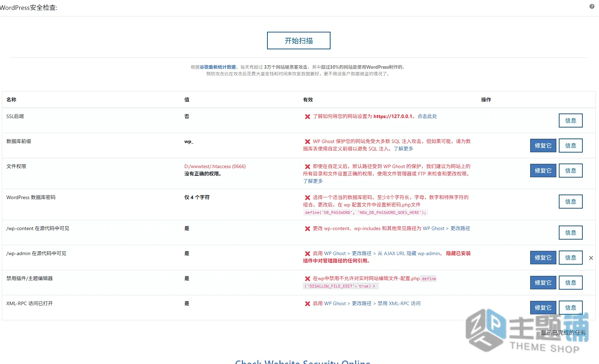599x364 pixels.
Task: Click the 没有正确的权限 text
Action: [202, 174]
